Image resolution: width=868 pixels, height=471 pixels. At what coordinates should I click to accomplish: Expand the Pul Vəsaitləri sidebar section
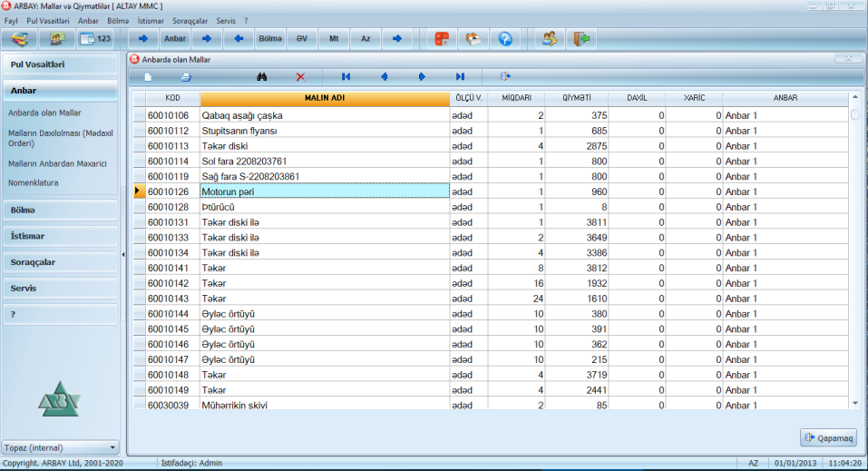pyautogui.click(x=61, y=64)
